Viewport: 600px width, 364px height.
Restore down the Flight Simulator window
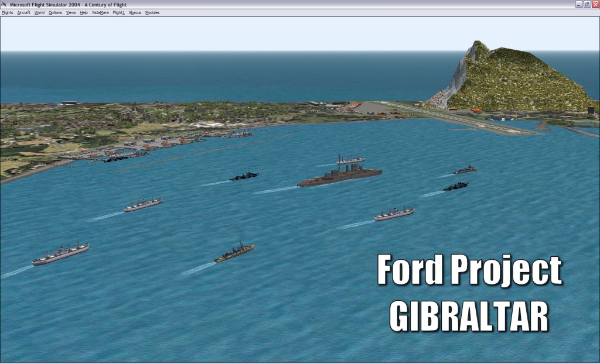tap(587, 5)
